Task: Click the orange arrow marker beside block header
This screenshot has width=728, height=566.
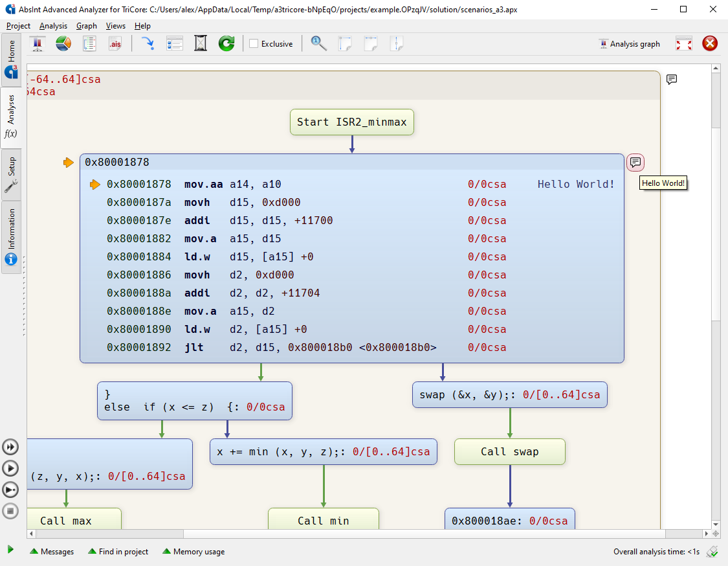Action: (68, 162)
